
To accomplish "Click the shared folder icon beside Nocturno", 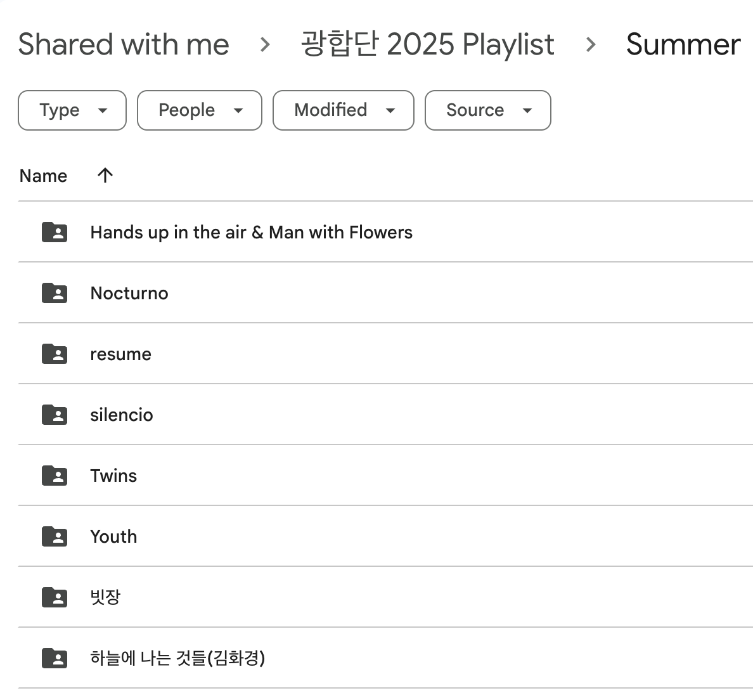I will point(55,293).
